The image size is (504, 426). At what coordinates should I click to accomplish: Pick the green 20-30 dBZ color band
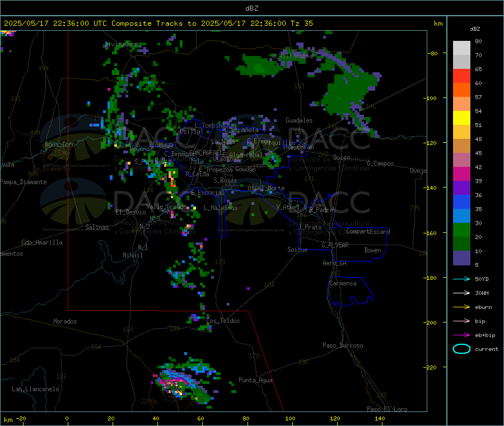(461, 230)
